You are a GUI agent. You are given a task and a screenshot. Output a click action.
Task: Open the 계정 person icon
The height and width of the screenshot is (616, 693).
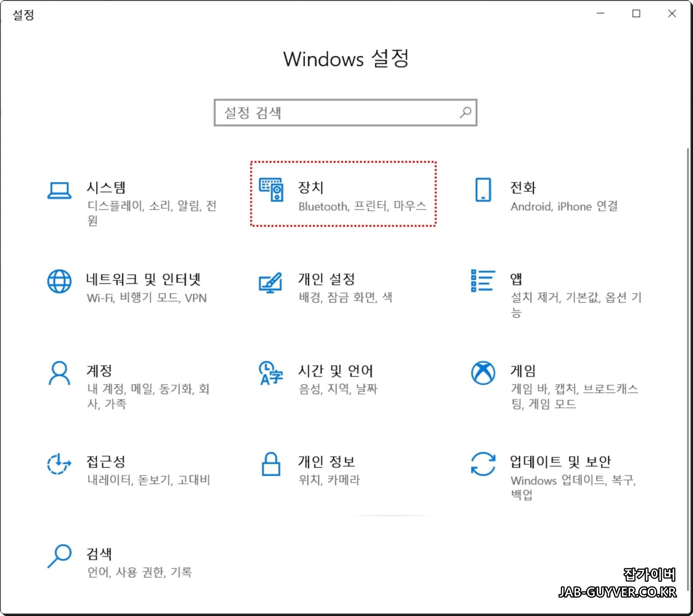point(59,373)
